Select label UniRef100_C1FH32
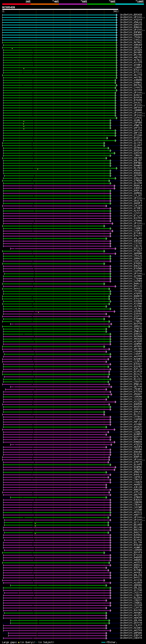The width and height of the screenshot is (146, 644). point(131,118)
